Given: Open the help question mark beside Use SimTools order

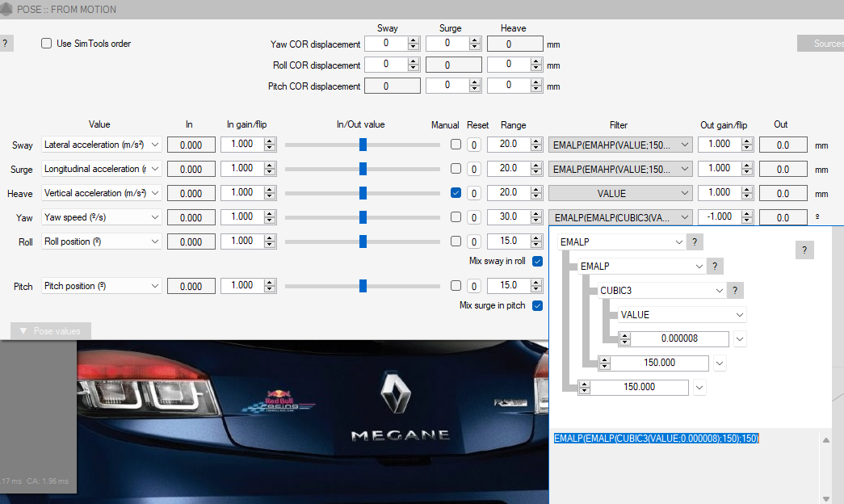Looking at the screenshot, I should [x=6, y=44].
